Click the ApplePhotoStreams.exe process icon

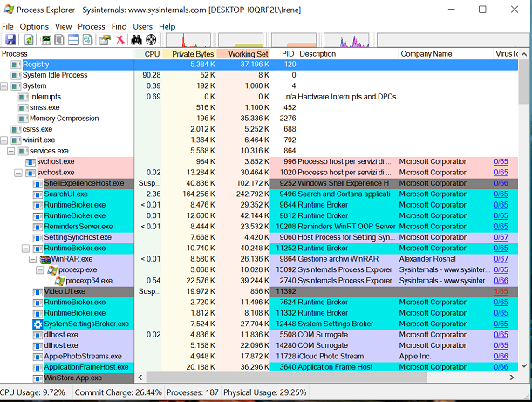38,357
